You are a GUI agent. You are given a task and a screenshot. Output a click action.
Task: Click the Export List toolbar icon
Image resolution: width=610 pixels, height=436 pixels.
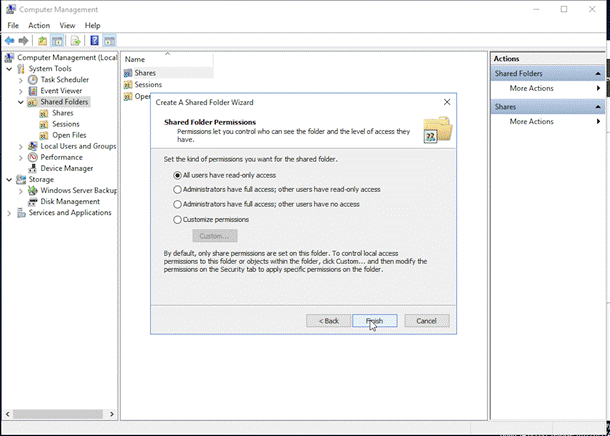click(75, 40)
